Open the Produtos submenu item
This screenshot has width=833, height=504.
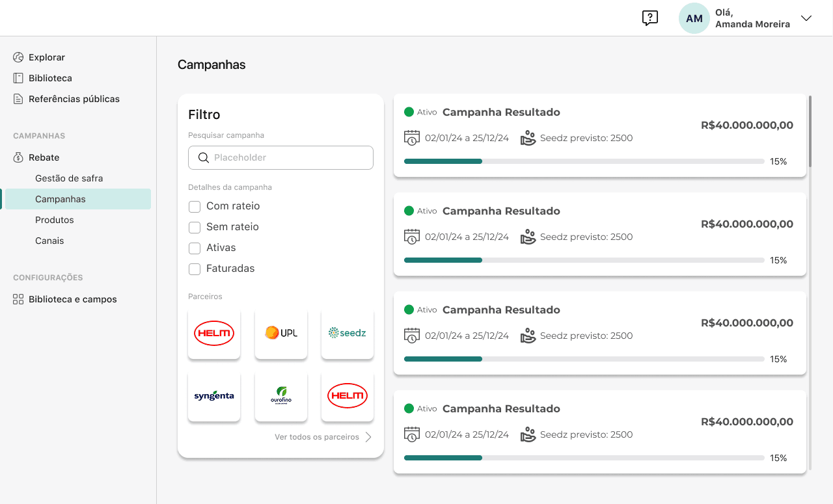pyautogui.click(x=55, y=220)
